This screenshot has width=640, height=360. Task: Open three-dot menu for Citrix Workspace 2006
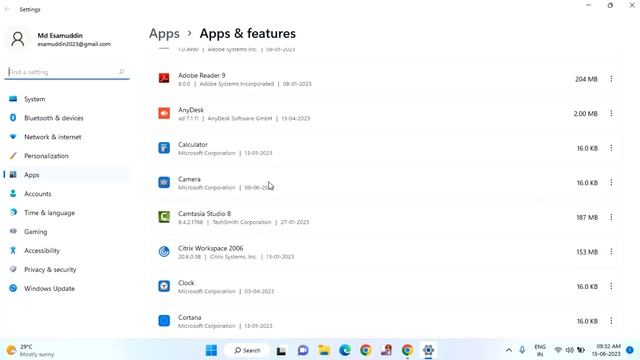click(x=611, y=252)
